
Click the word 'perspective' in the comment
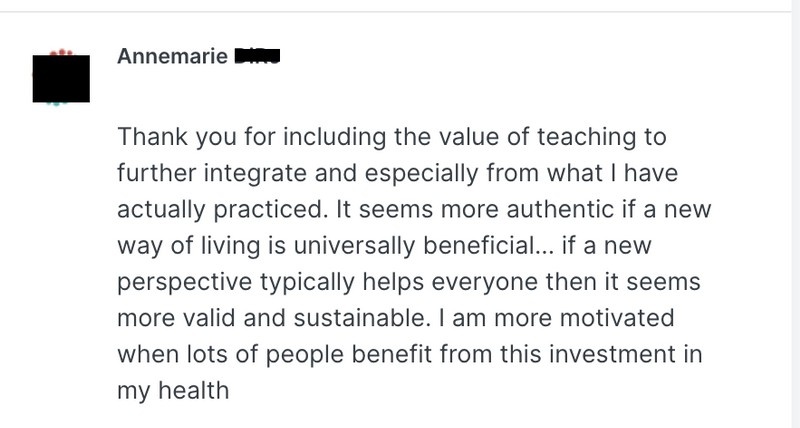[x=185, y=282]
